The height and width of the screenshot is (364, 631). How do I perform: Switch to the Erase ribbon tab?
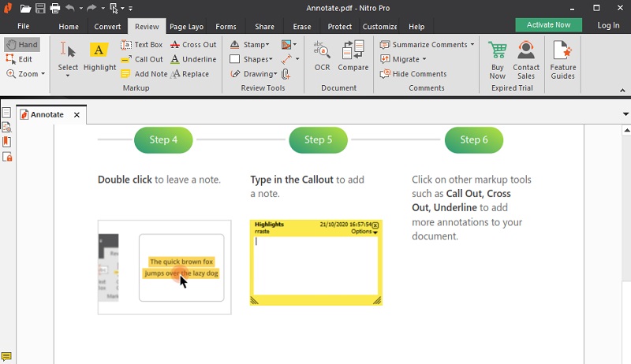[302, 27]
